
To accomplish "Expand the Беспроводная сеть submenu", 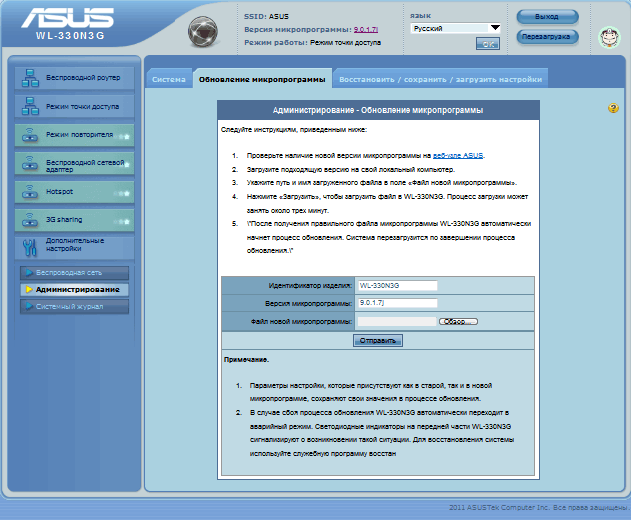I will coord(75,273).
